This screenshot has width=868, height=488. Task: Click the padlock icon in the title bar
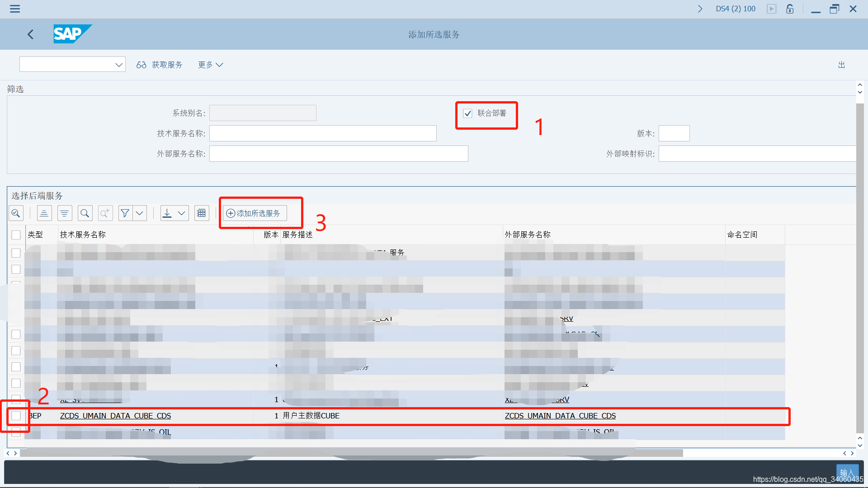(790, 9)
